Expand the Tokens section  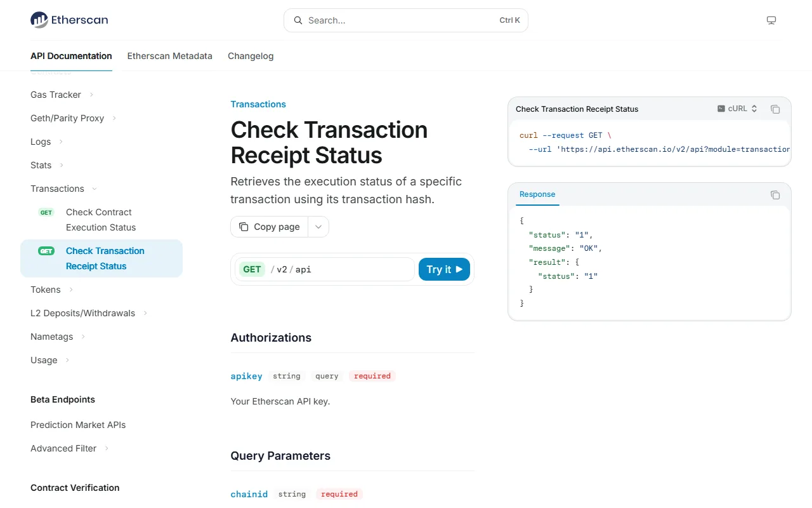pyautogui.click(x=52, y=290)
